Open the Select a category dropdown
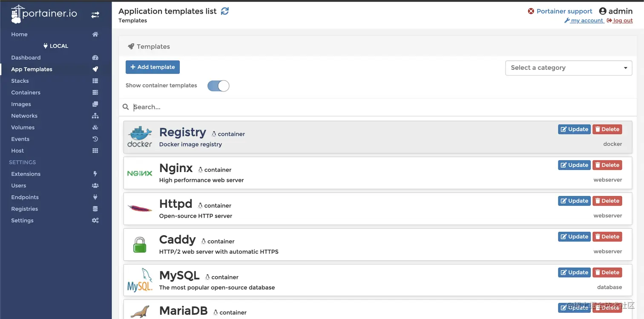 (569, 68)
